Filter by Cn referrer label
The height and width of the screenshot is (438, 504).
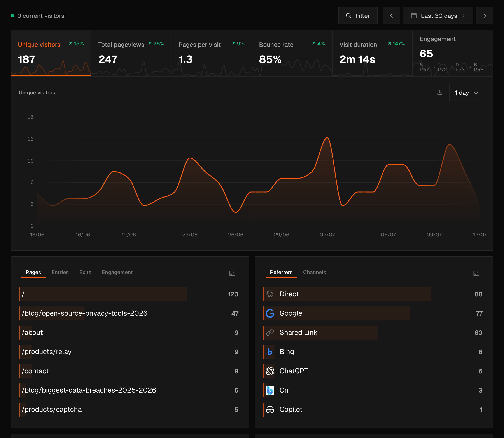[x=284, y=390]
